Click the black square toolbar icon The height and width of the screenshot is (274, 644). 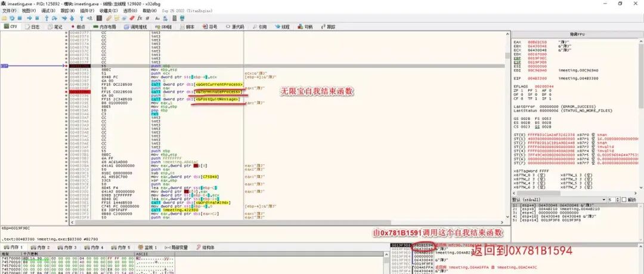pyautogui.click(x=99, y=18)
